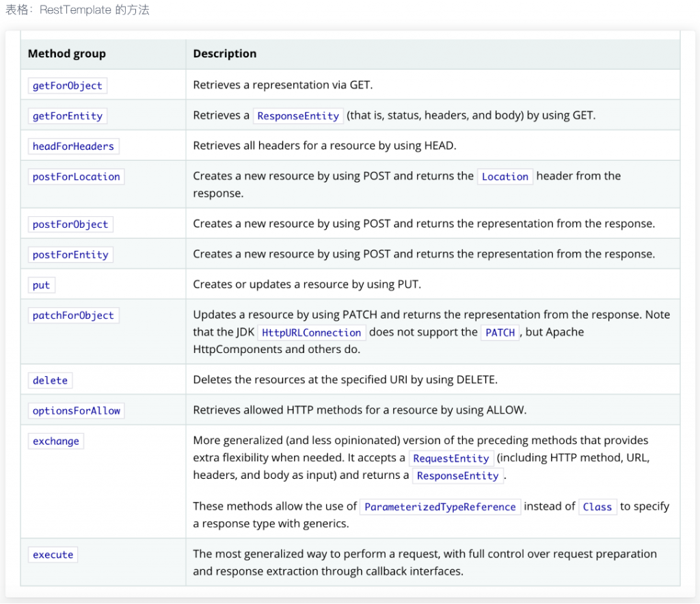
Task: Click the Method group column header
Action: (67, 53)
